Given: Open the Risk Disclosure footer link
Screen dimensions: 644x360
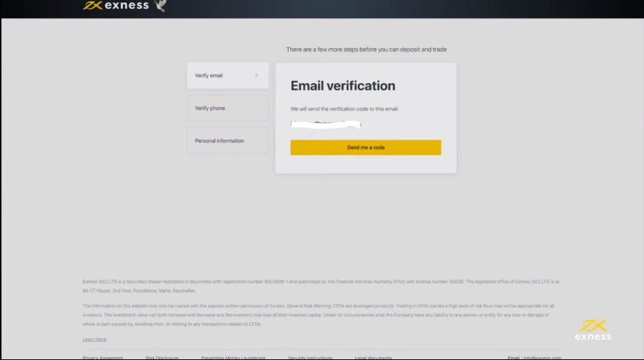Looking at the screenshot, I should pos(162,358).
